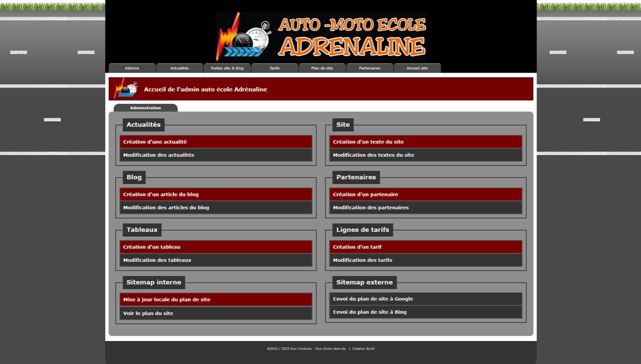The width and height of the screenshot is (641, 364).
Task: Open the Admins menu tab
Action: click(132, 68)
